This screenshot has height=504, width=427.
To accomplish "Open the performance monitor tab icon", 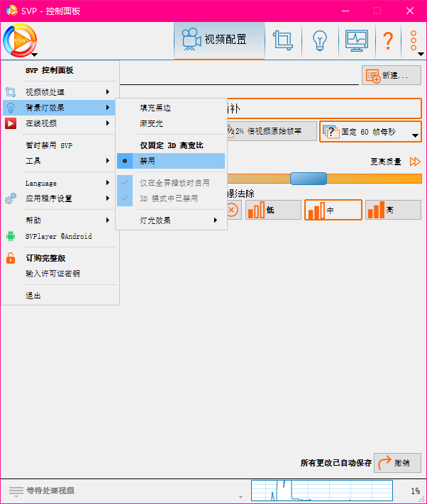I will [x=356, y=40].
